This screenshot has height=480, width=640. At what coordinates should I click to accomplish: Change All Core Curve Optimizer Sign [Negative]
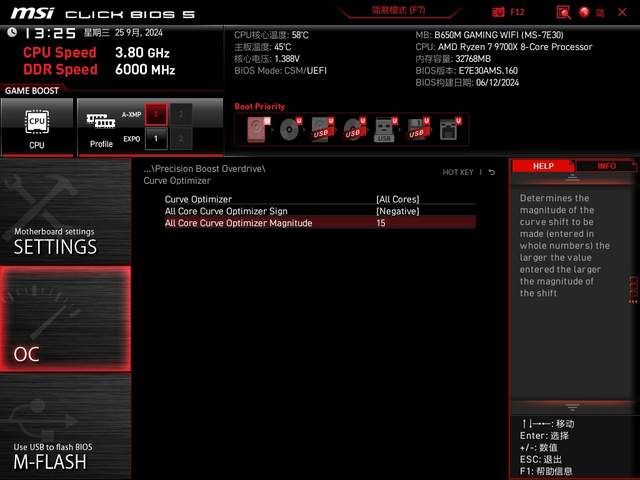pos(398,211)
